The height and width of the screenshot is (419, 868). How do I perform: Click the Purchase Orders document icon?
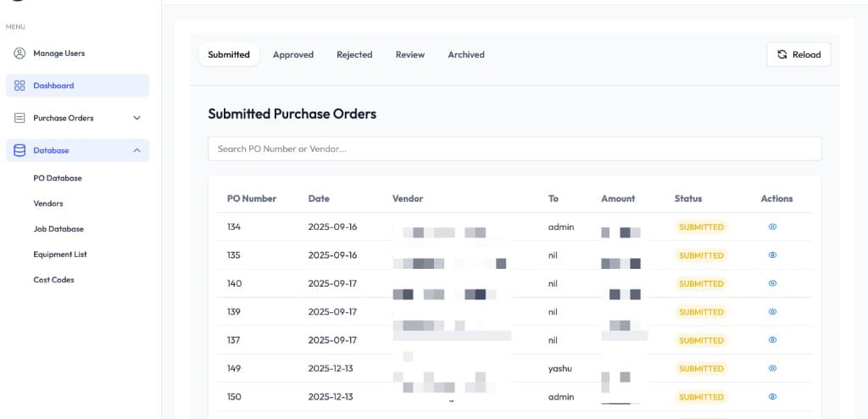19,118
